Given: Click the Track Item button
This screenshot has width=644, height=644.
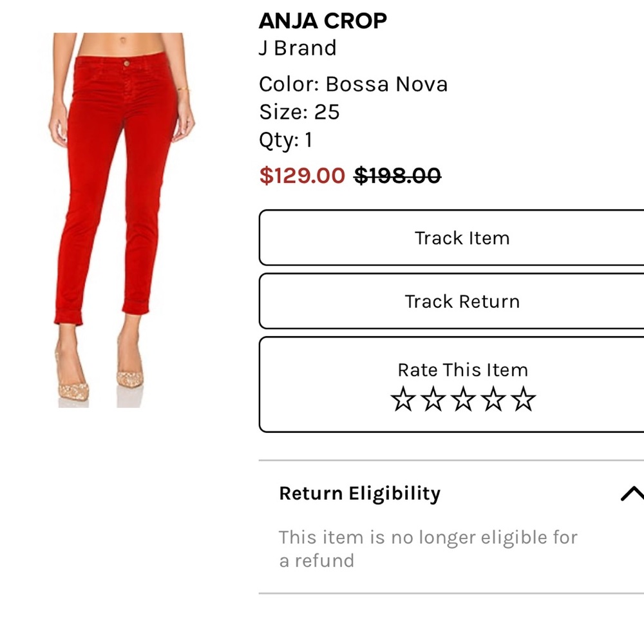Looking at the screenshot, I should [x=463, y=238].
